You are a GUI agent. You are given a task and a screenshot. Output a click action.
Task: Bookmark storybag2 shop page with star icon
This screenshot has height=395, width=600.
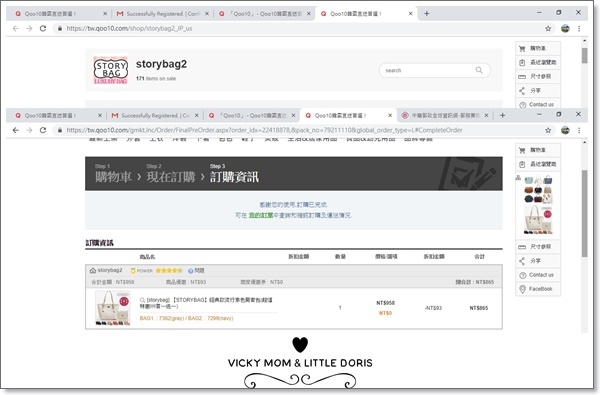548,28
